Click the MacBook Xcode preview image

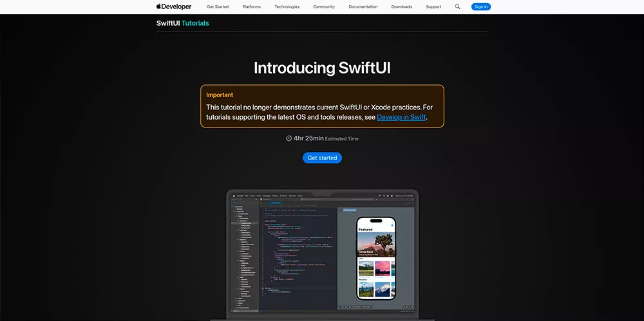click(322, 255)
